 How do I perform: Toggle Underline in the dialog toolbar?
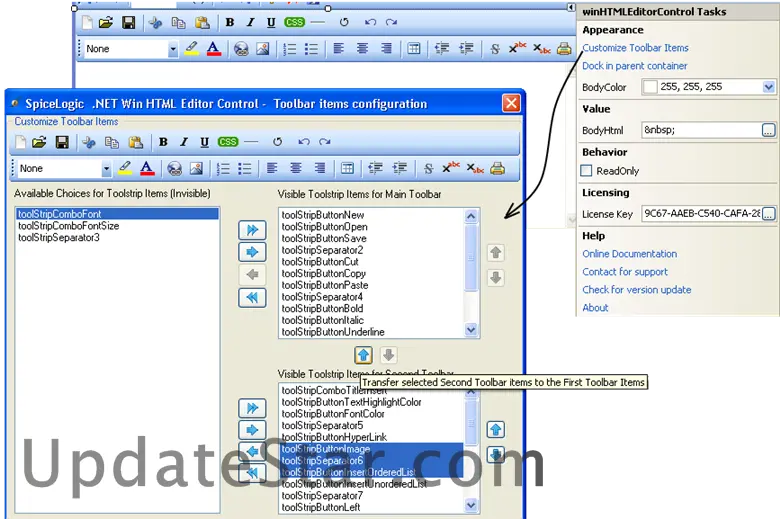pos(204,142)
